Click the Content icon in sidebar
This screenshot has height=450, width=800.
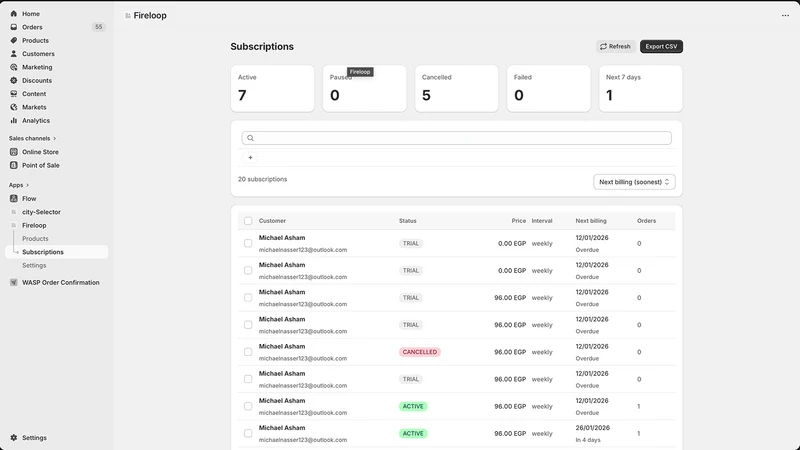(14, 94)
